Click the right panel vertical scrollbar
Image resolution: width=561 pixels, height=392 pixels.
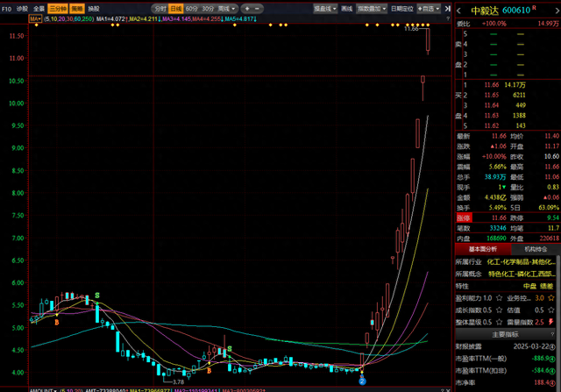point(558,322)
